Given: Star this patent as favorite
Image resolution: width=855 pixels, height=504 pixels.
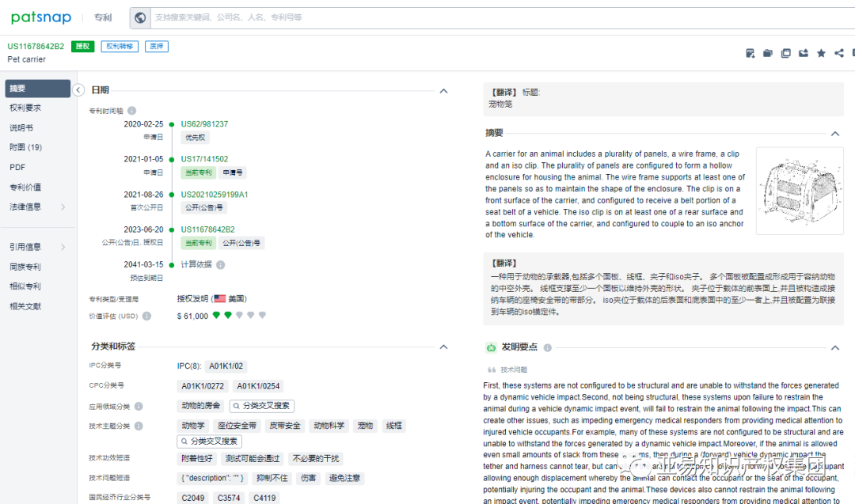Looking at the screenshot, I should point(821,52).
